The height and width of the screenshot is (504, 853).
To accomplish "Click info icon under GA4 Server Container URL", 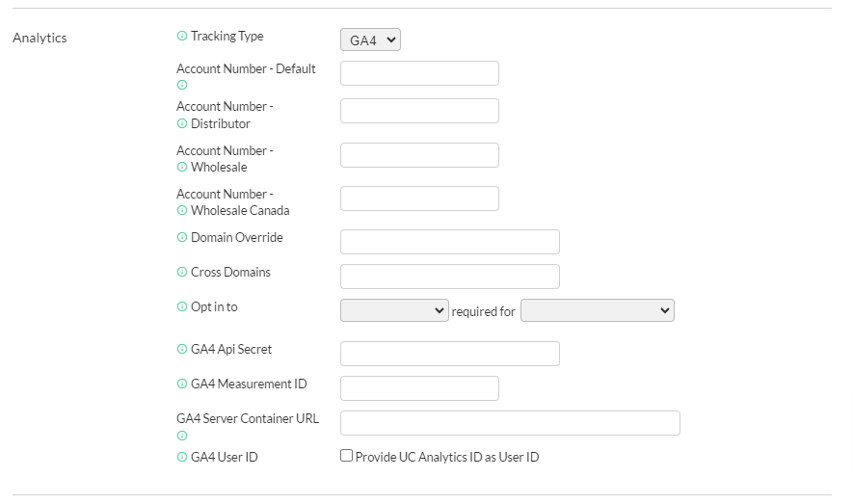I will tap(182, 436).
